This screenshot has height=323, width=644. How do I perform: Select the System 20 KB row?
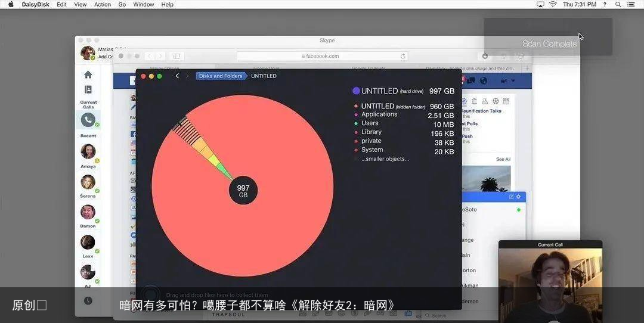[404, 151]
